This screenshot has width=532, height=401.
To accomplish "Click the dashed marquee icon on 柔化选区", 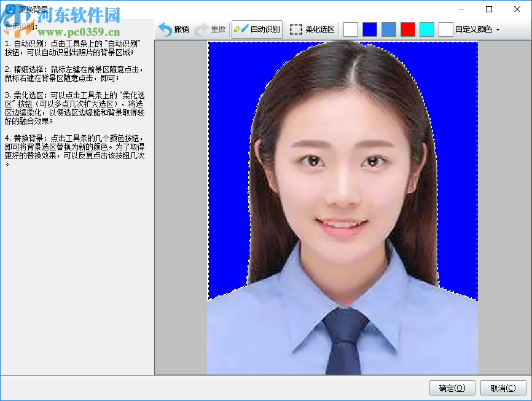I will (296, 29).
